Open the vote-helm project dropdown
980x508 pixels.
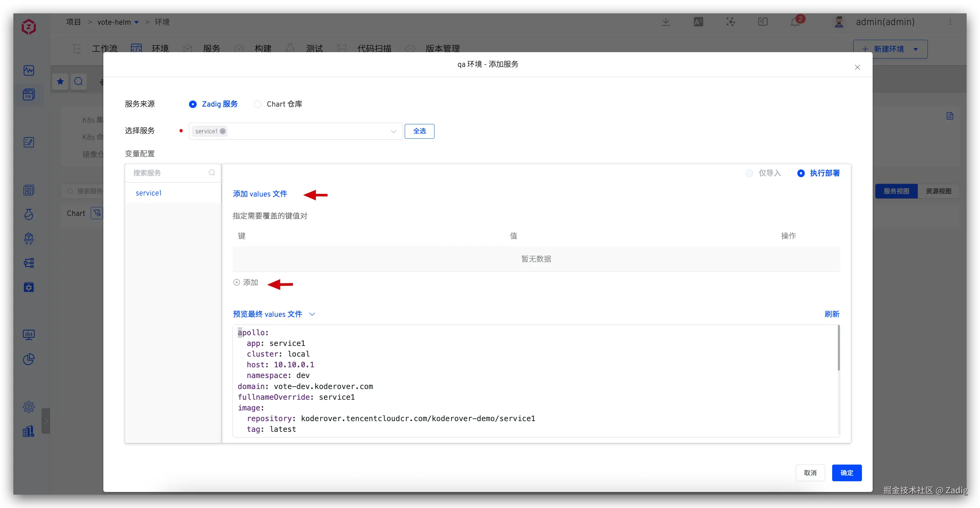136,22
